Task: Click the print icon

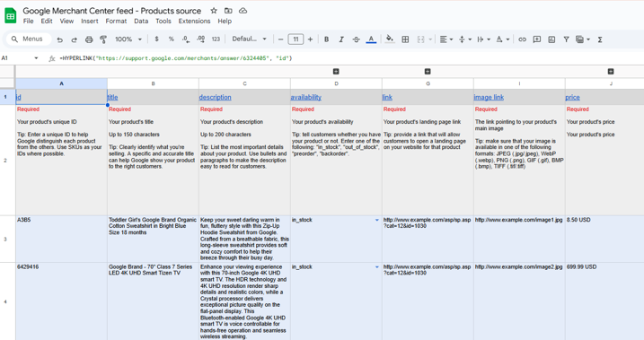Action: click(89, 39)
